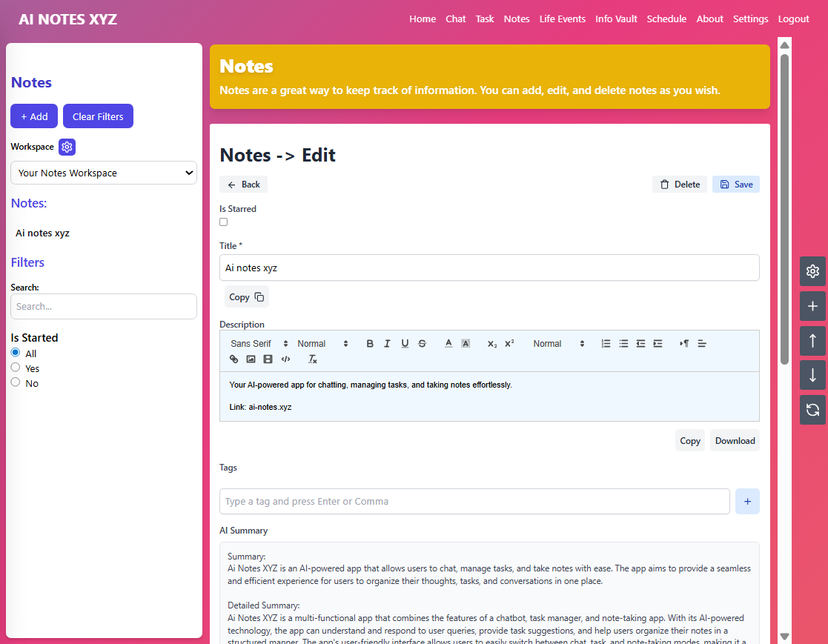828x644 pixels.
Task: Click the Clear Filters button
Action: coord(98,116)
